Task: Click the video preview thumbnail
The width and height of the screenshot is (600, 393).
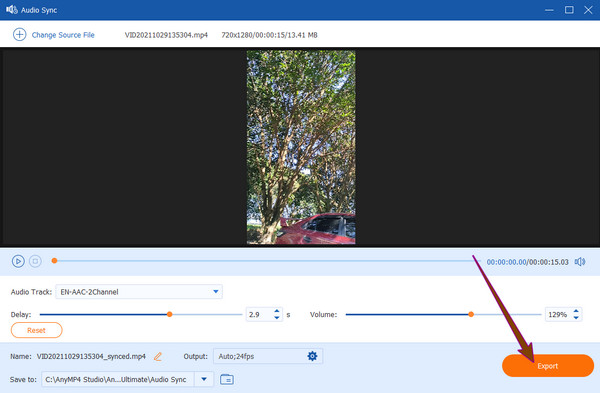Action: click(301, 147)
